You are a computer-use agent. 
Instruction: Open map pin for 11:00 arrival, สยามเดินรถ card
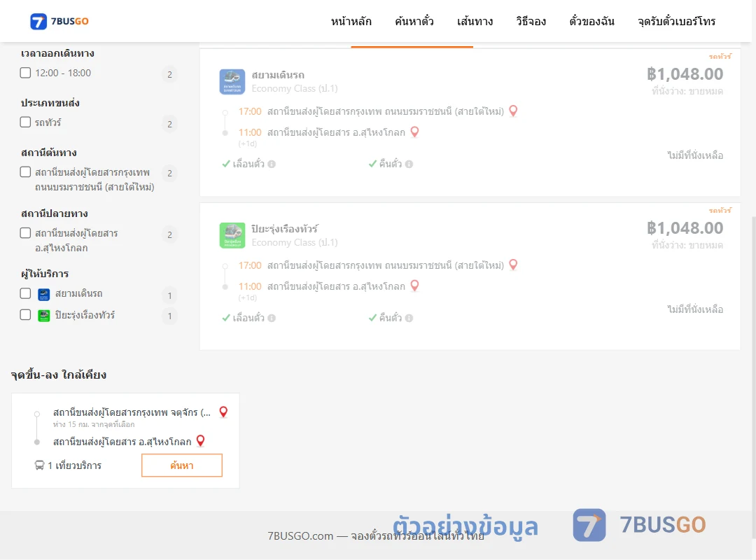(414, 132)
